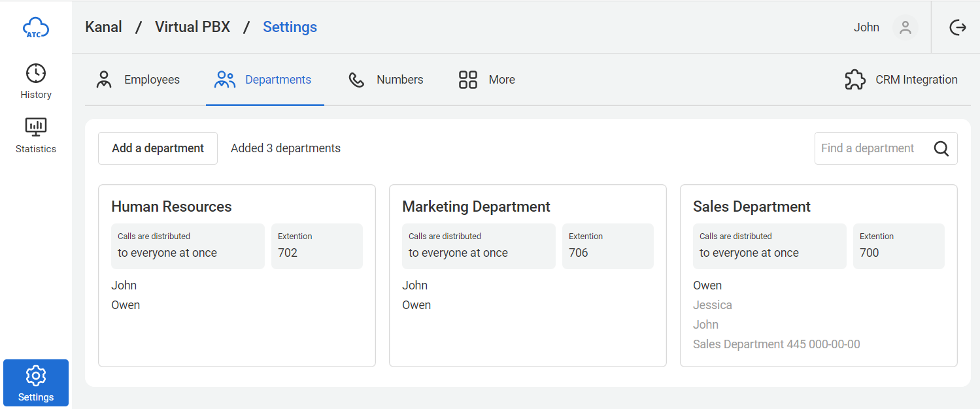Click the Settings gear icon

pos(35,376)
